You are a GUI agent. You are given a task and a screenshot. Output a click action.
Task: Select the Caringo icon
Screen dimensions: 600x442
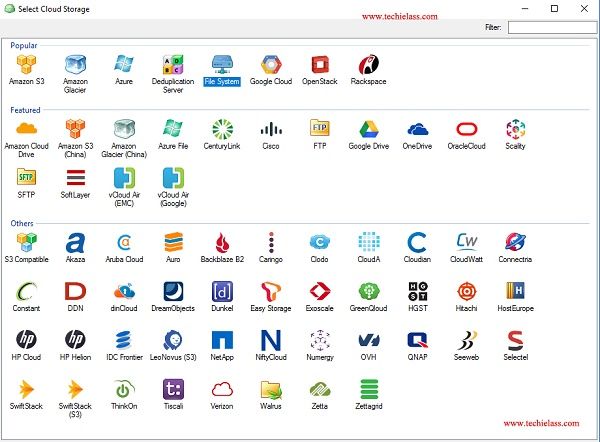271,242
